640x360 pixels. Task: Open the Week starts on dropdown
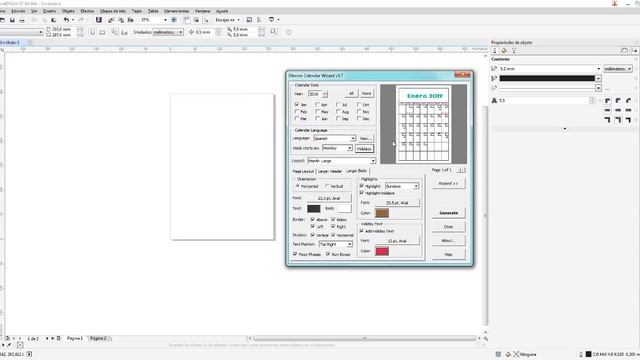337,148
